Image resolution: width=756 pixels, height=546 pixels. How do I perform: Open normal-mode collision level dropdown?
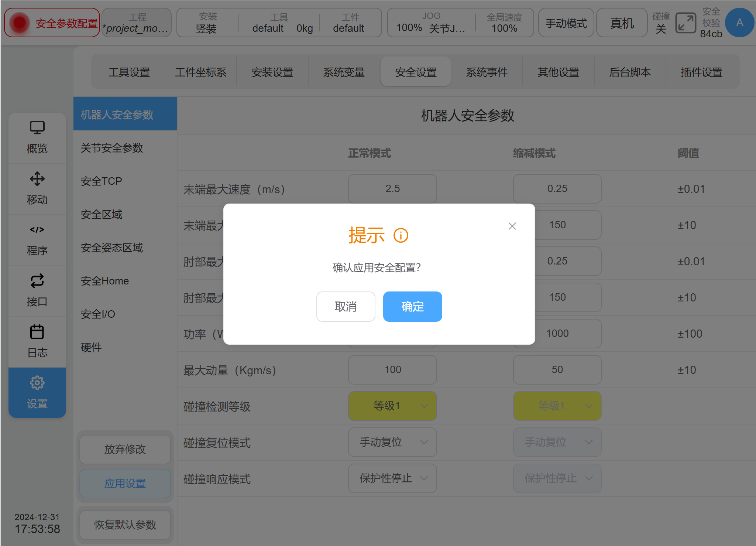[392, 406]
